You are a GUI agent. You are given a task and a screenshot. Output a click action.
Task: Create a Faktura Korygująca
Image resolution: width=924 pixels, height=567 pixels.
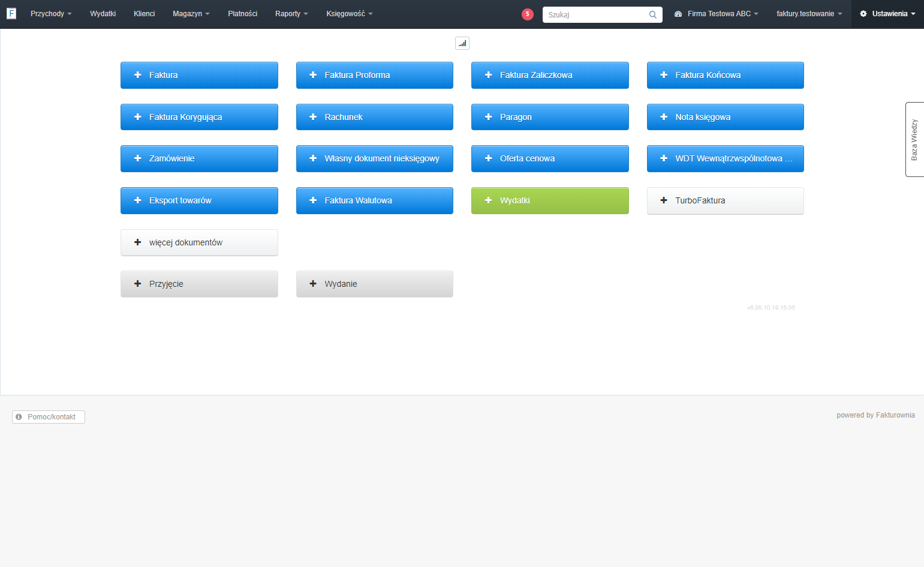point(199,117)
